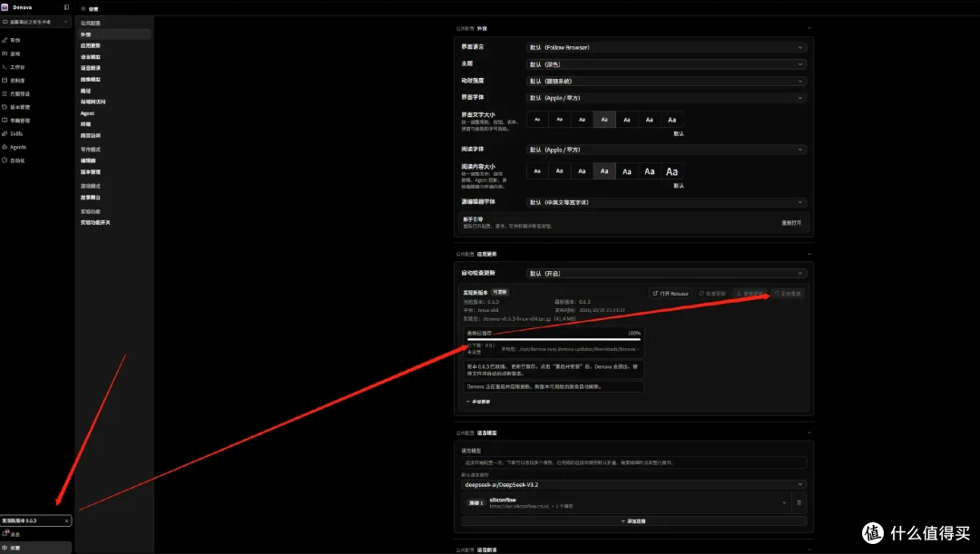Expand the siliconflow connection row
The height and width of the screenshot is (554, 980).
point(784,503)
